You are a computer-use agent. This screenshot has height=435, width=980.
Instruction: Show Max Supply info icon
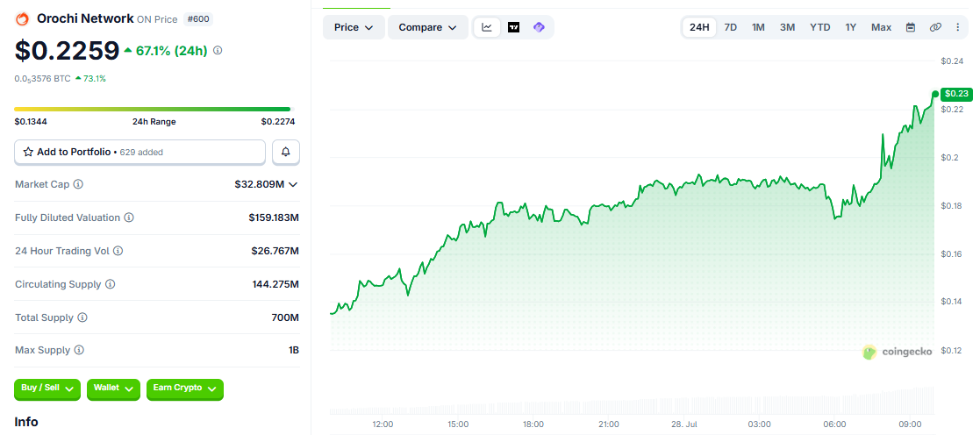point(79,350)
